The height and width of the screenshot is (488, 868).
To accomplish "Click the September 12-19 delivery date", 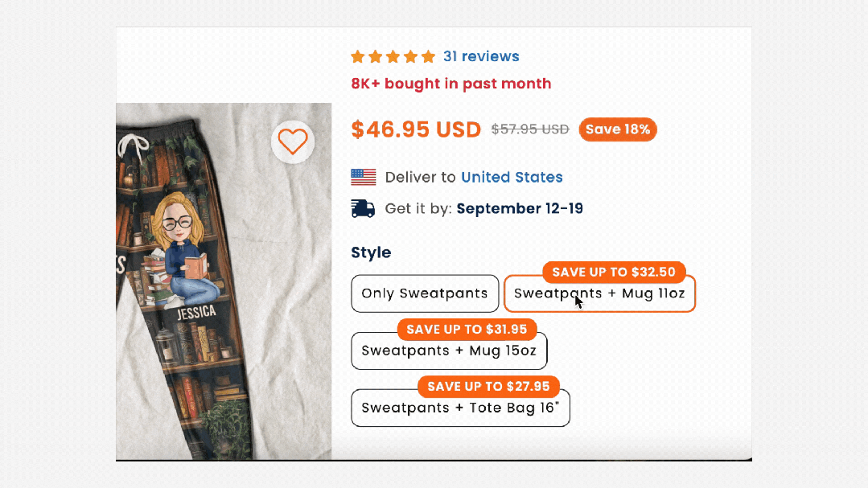I will (x=520, y=209).
